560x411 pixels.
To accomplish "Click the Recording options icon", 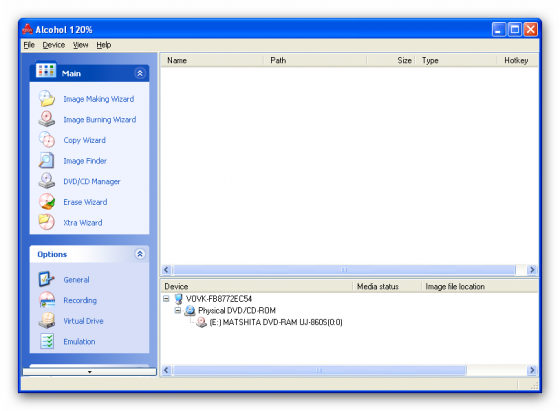I will coord(47,300).
